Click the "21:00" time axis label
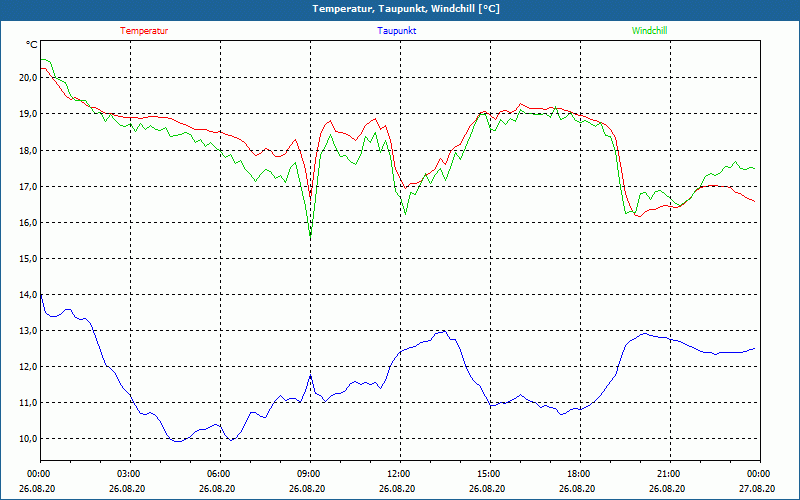 tap(667, 474)
